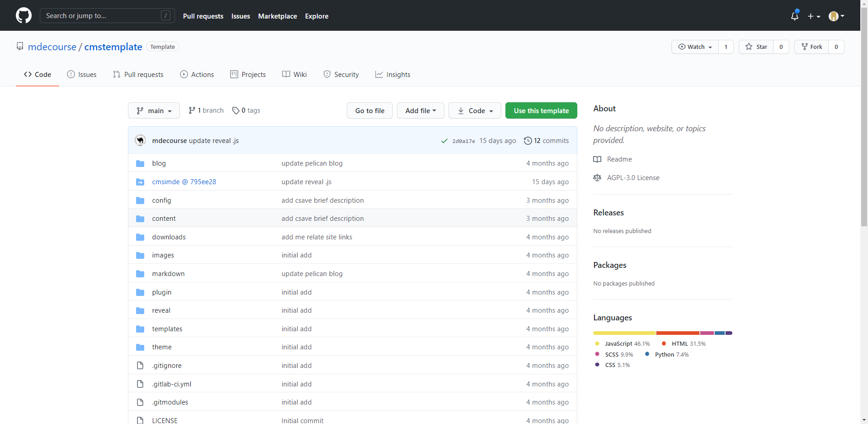The width and height of the screenshot is (868, 424).
Task: Click red HTML segment of language bar
Action: coord(678,333)
